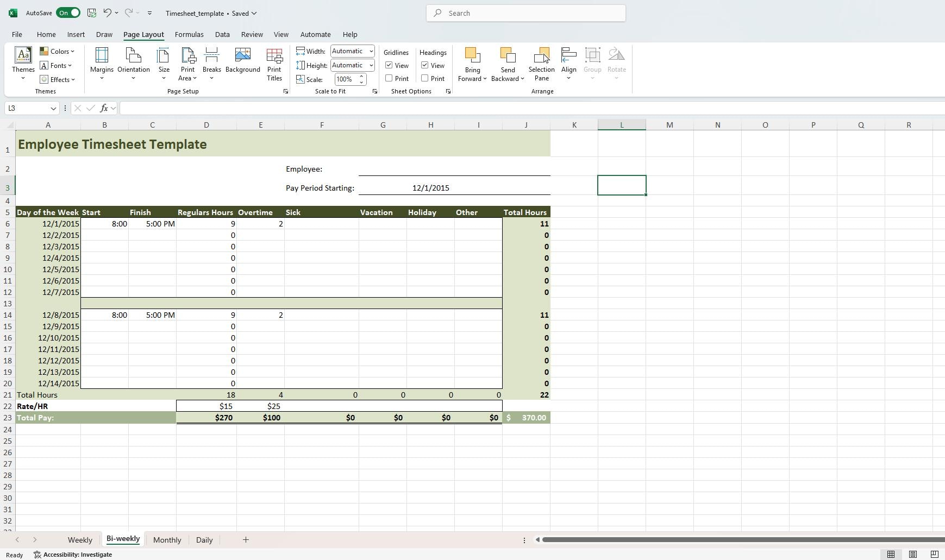Save the workbook with the save icon
This screenshot has height=560, width=945.
click(x=92, y=12)
